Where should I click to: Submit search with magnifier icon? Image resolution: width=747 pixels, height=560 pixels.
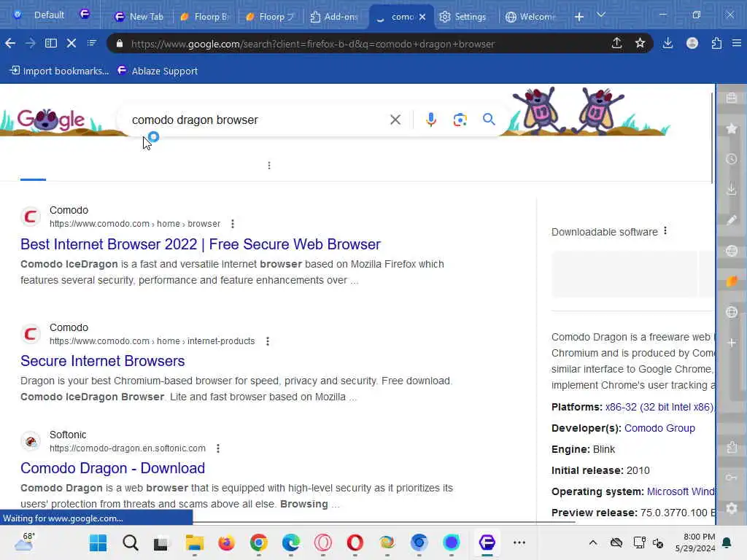click(x=489, y=119)
